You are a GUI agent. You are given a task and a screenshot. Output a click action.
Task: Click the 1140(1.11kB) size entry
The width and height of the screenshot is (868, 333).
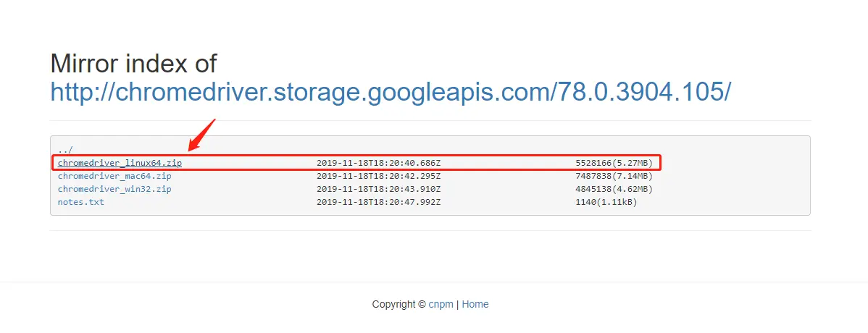pos(606,202)
